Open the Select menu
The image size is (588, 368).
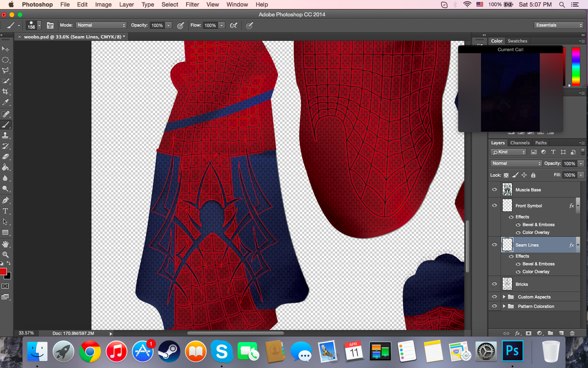point(170,4)
